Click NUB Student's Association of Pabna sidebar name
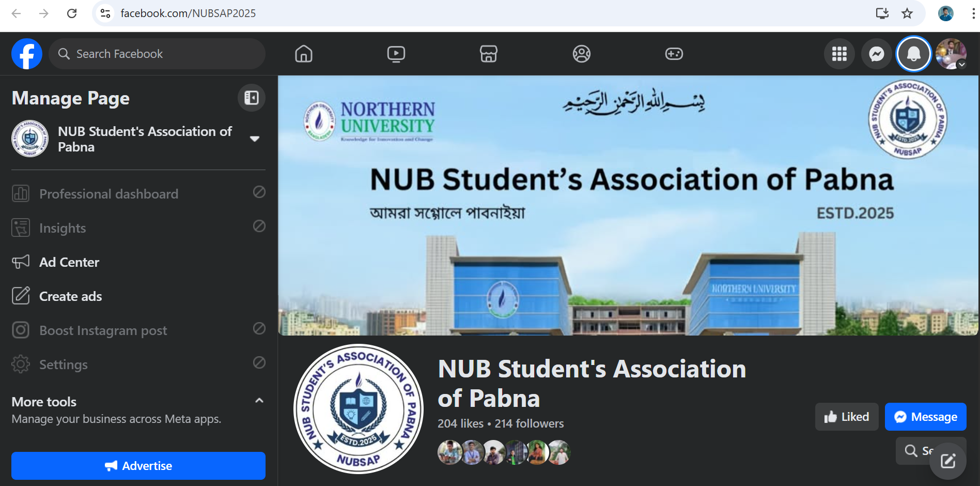 (x=145, y=139)
